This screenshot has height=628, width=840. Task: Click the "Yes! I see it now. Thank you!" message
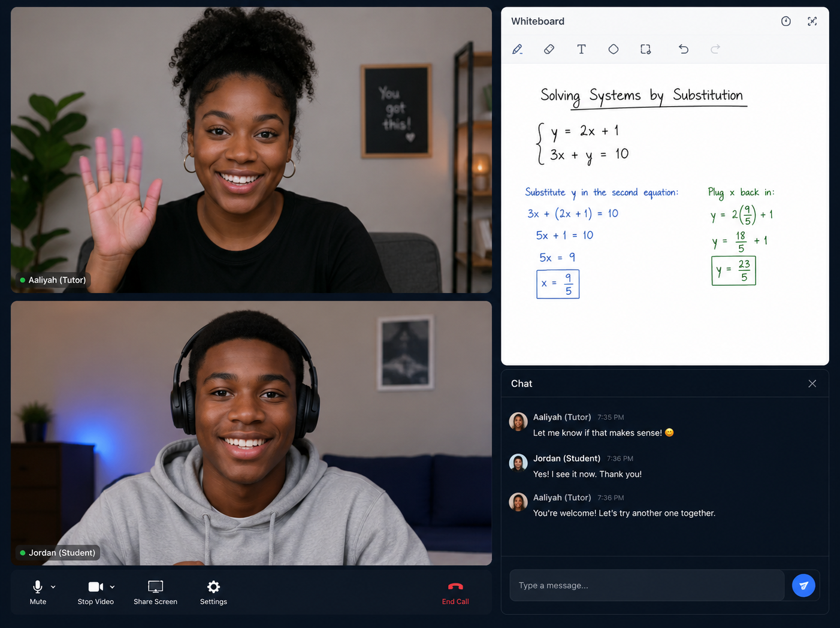(x=587, y=474)
